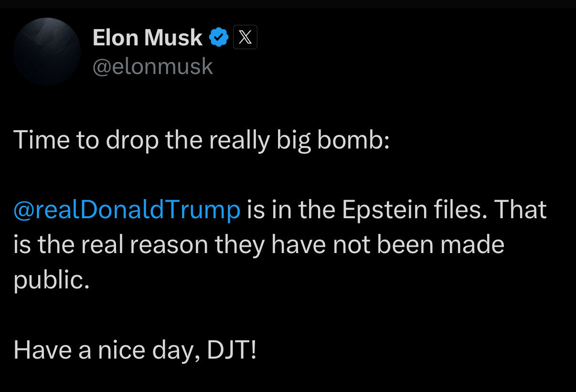Open the @elonmusk handle
Image resolution: width=576 pixels, height=392 pixels.
pos(152,67)
